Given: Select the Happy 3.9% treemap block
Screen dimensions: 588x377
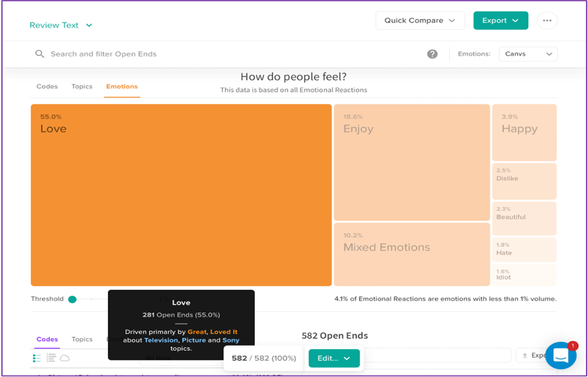Looking at the screenshot, I should (524, 133).
